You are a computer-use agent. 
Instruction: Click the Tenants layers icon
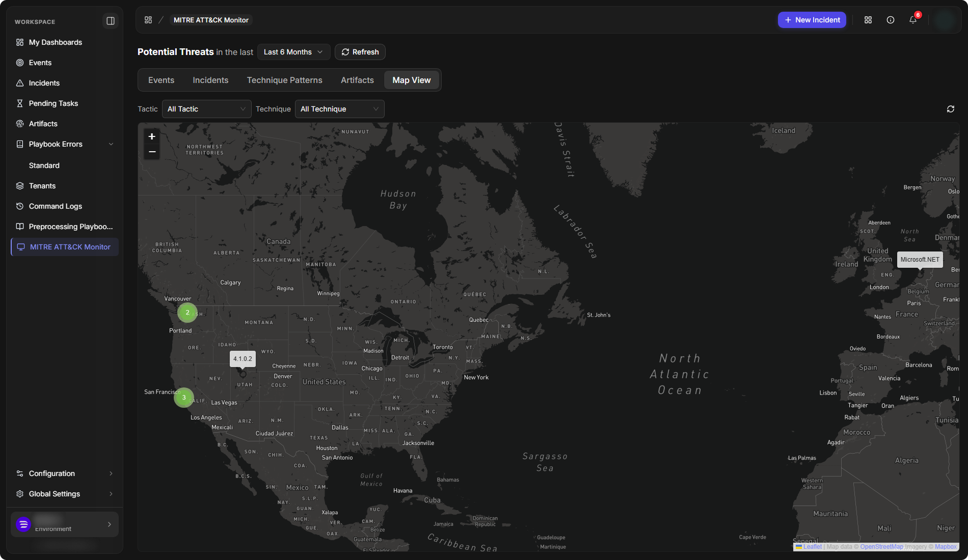(20, 186)
